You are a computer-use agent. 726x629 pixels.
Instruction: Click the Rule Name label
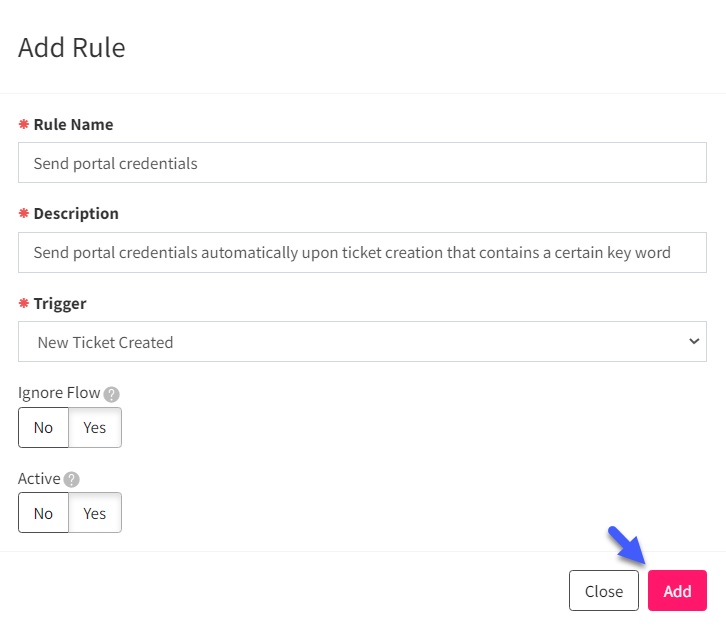tap(73, 125)
